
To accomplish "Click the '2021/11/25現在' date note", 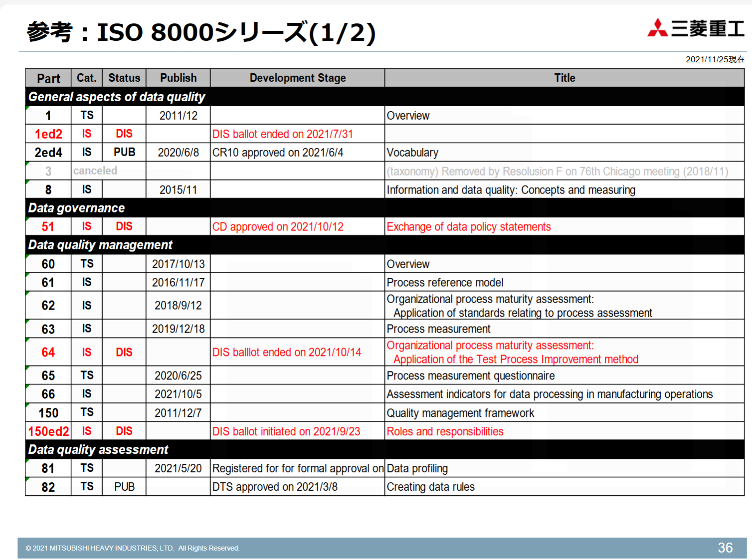I will pyautogui.click(x=715, y=59).
